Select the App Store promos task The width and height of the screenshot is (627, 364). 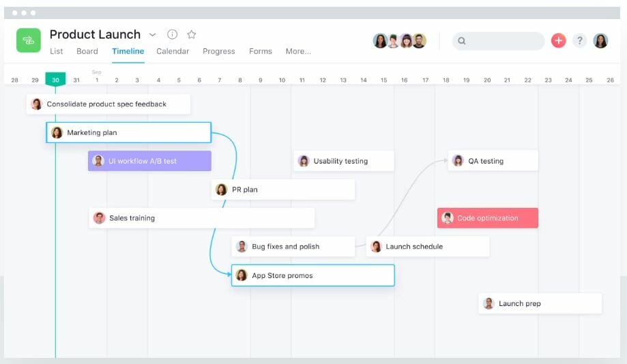313,275
